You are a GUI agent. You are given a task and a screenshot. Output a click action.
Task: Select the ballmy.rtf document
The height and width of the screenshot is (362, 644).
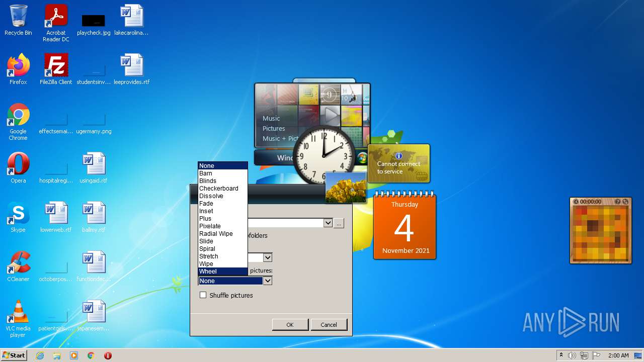pyautogui.click(x=94, y=217)
